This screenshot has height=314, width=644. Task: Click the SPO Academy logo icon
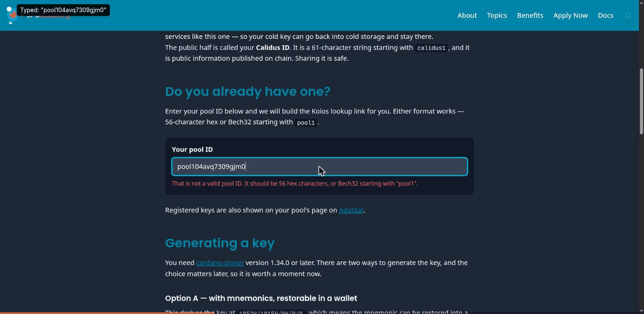(13, 15)
